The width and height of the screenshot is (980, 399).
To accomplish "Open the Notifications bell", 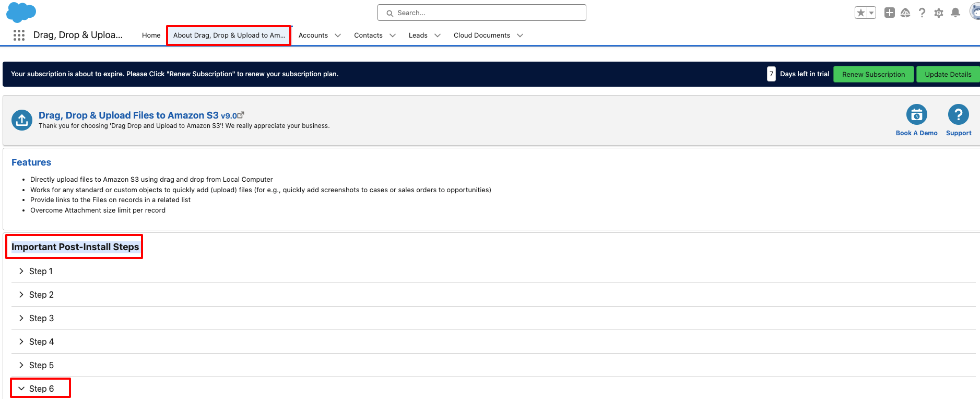I will pyautogui.click(x=955, y=13).
